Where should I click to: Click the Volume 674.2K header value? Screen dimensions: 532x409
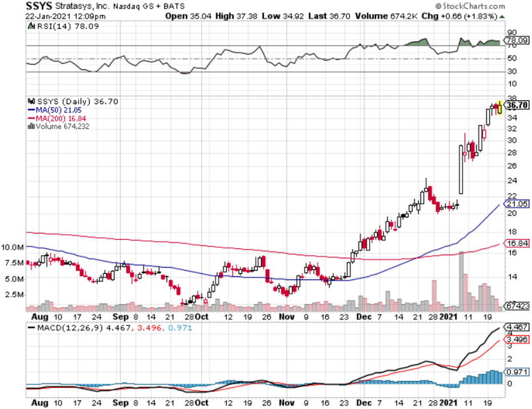386,16
